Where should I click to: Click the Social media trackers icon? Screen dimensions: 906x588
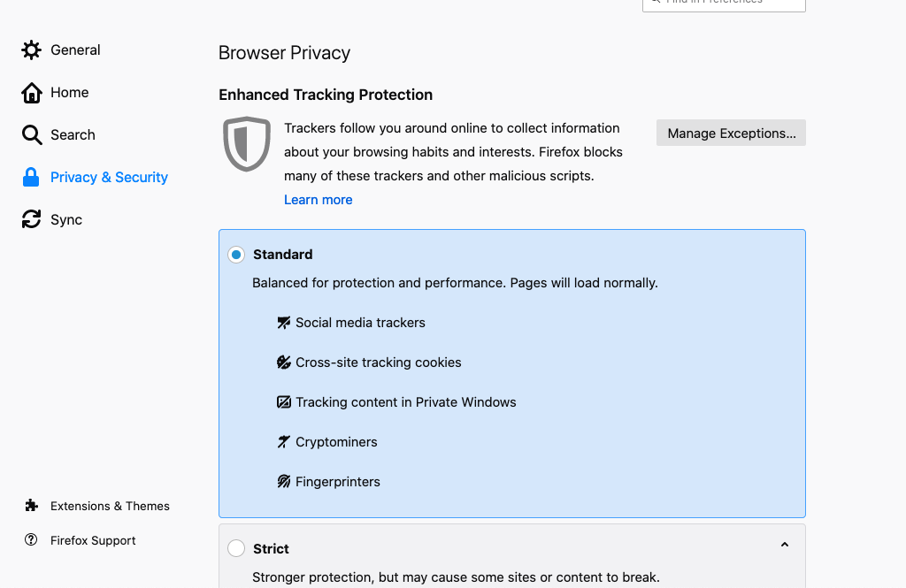[x=284, y=323]
